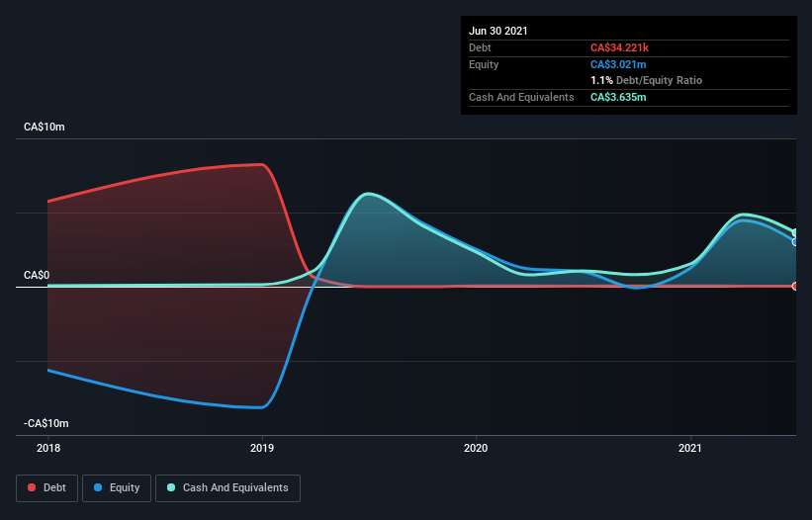Click the red Debt endpoint marker
812x520 pixels.
(795, 286)
